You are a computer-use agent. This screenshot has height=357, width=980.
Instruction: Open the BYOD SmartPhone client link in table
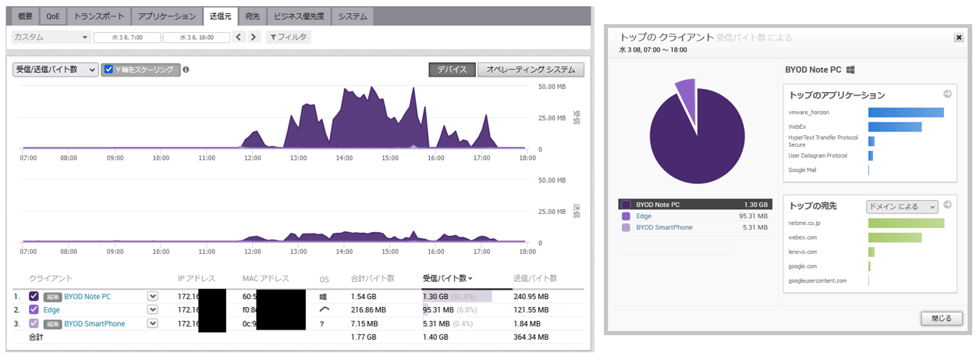(94, 323)
